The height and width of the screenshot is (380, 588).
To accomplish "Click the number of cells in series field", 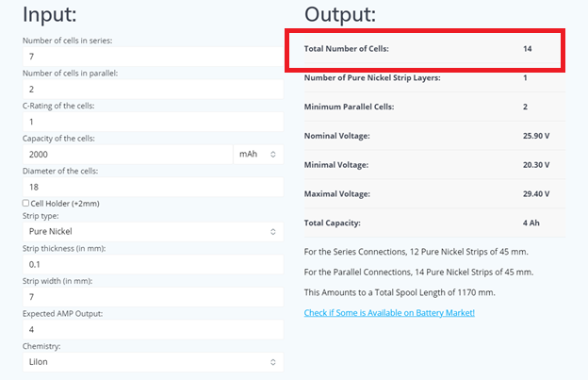I will click(153, 57).
